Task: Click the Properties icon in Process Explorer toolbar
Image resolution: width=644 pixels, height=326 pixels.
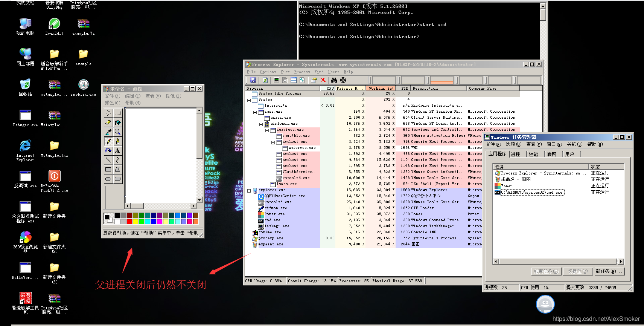Action: click(x=314, y=80)
